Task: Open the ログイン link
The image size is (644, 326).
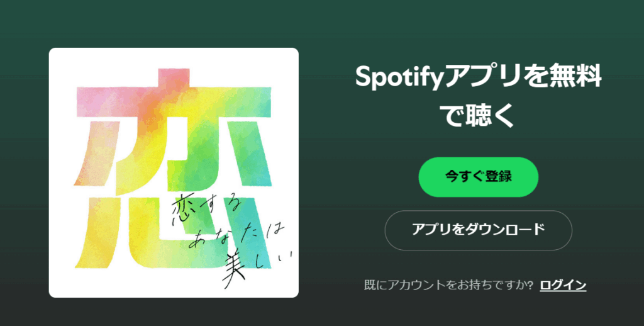Action: click(x=563, y=285)
